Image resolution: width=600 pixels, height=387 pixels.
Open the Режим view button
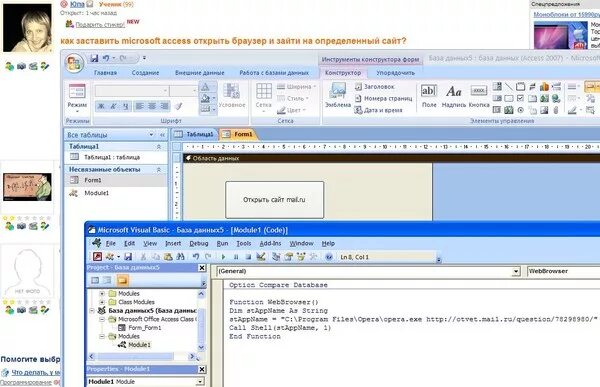[77, 98]
